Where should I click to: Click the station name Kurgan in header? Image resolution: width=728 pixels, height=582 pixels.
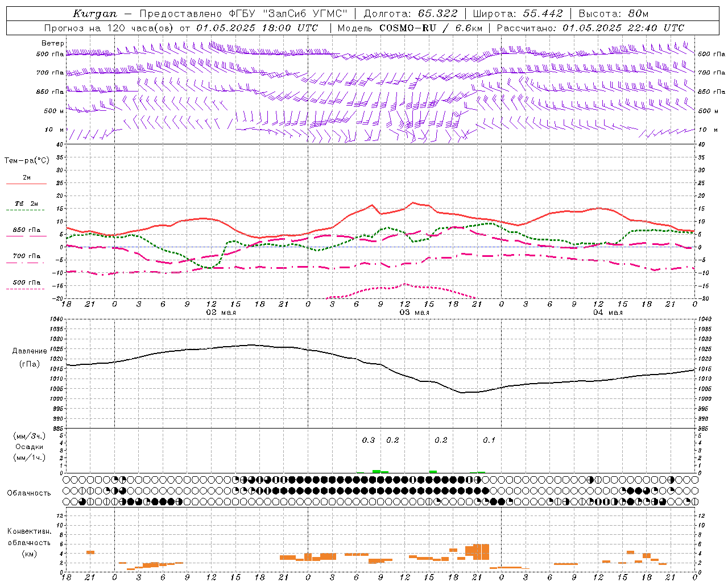(x=95, y=14)
